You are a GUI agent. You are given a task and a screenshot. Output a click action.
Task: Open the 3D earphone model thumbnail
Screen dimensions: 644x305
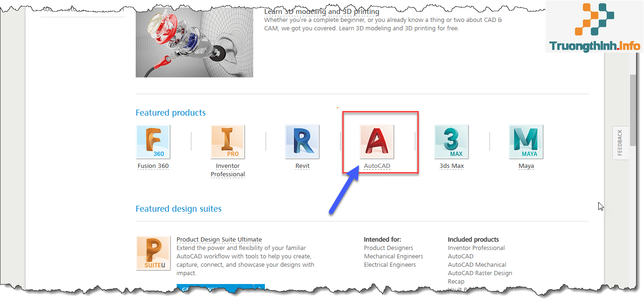[x=194, y=42]
